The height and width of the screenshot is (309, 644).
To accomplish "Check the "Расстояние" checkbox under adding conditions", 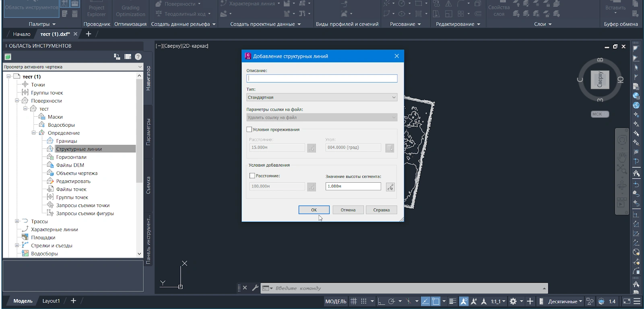I will click(252, 176).
